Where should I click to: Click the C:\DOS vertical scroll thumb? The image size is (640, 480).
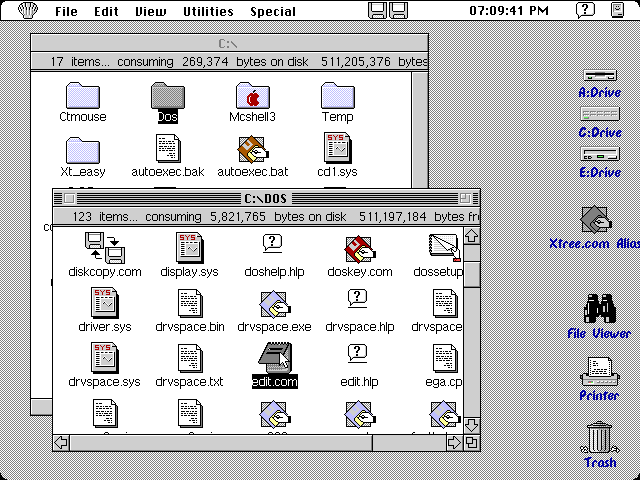[472, 275]
